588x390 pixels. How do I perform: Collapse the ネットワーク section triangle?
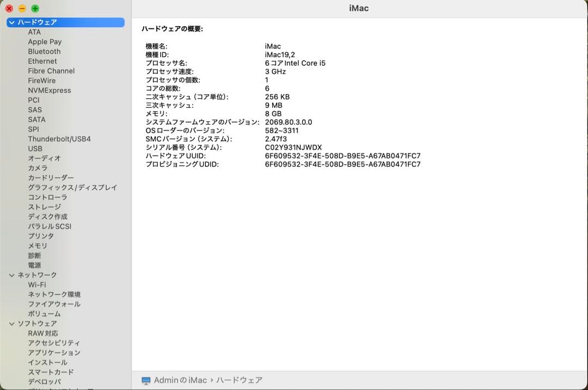(x=11, y=275)
